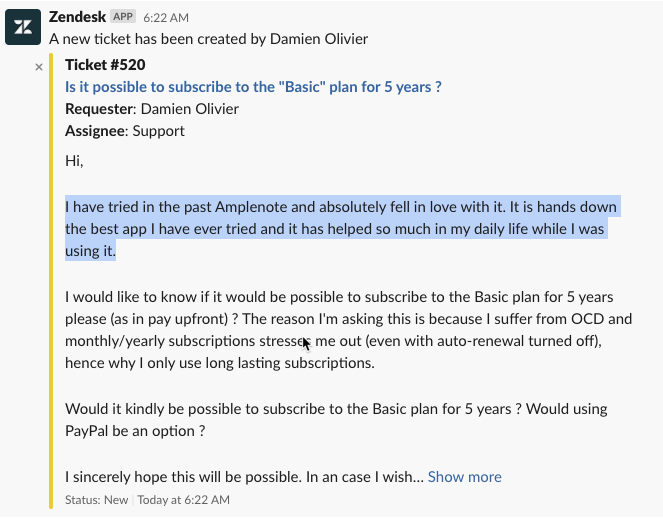Click the paragraph mentioning OCD and subscriptions
This screenshot has width=663, height=525.
pyautogui.click(x=348, y=330)
